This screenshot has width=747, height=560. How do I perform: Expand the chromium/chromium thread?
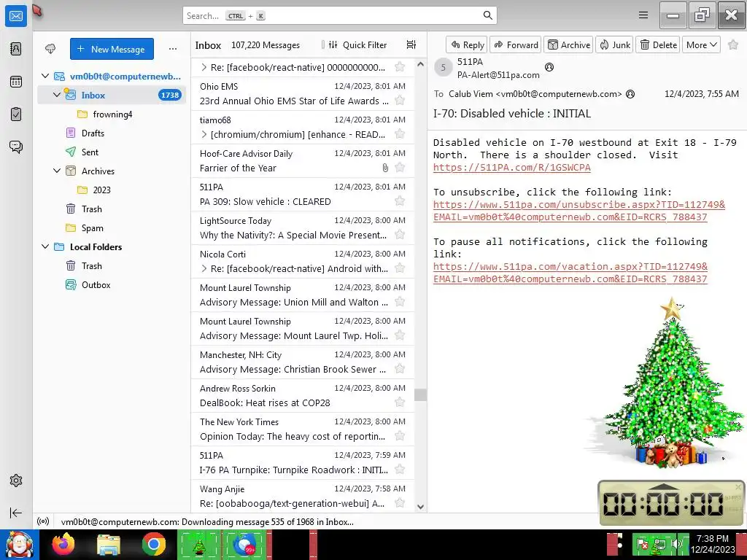pos(204,134)
